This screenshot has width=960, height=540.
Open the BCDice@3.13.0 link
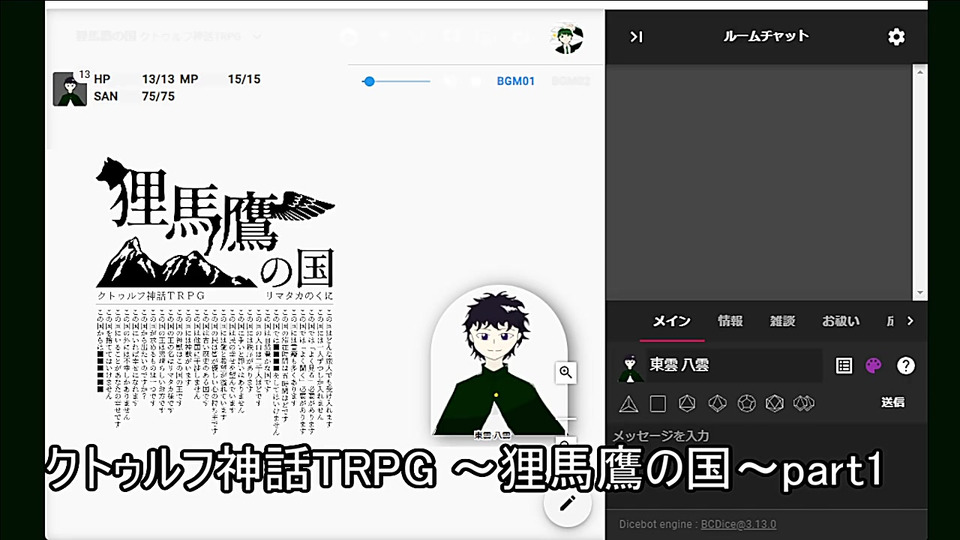coord(738,524)
